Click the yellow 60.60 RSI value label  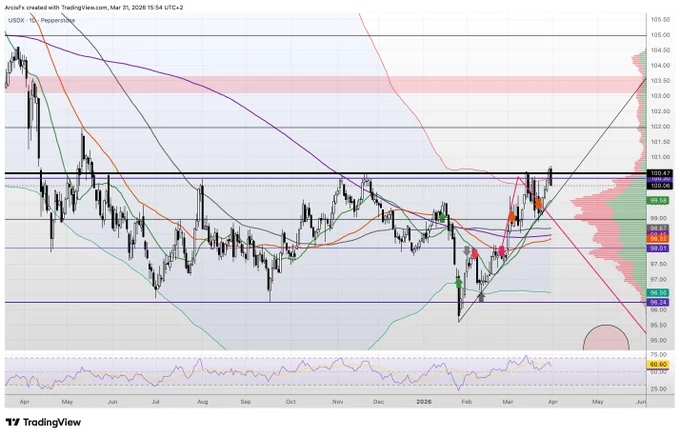click(x=659, y=365)
